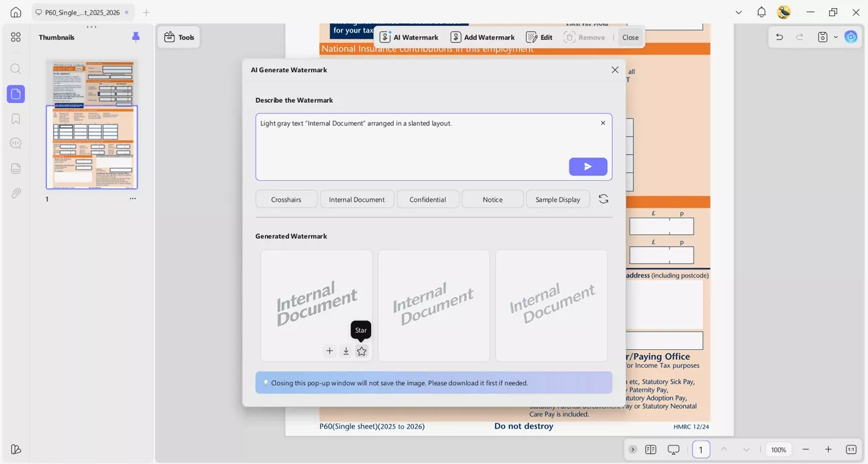Open the bookmarks panel icon
Image resolution: width=868 pixels, height=464 pixels.
tap(16, 119)
